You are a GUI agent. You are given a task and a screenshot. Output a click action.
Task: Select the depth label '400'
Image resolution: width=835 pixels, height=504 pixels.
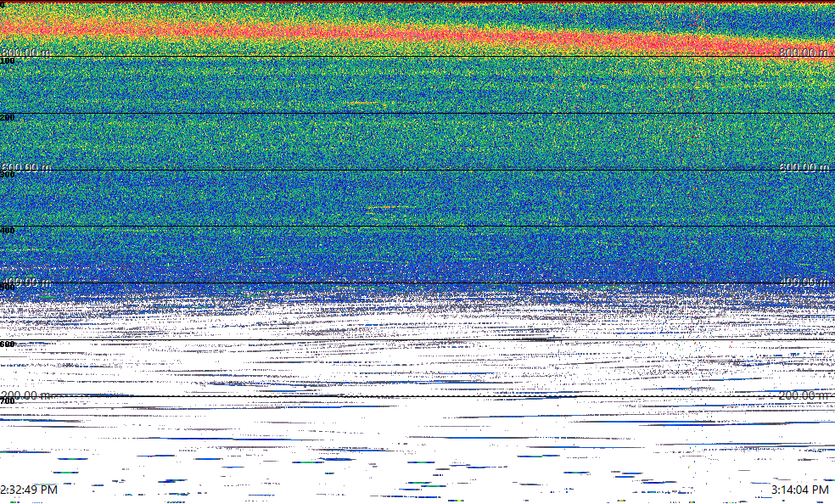coord(8,231)
